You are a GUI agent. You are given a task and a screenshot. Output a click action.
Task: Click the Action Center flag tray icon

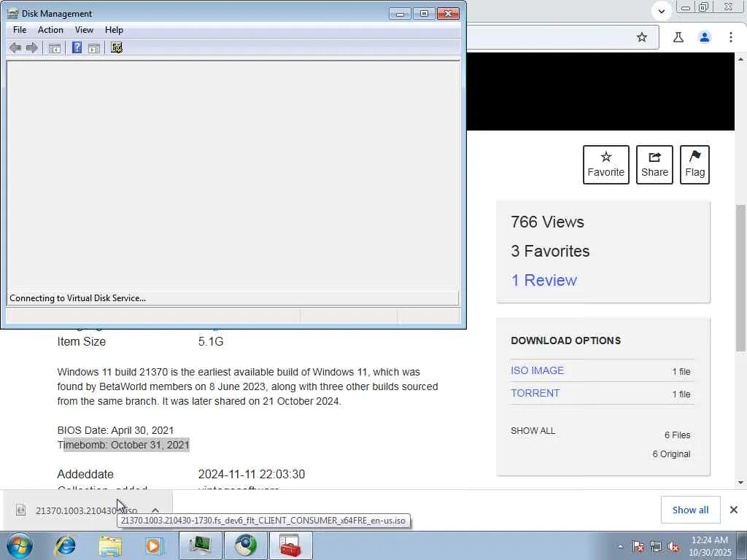(x=638, y=546)
